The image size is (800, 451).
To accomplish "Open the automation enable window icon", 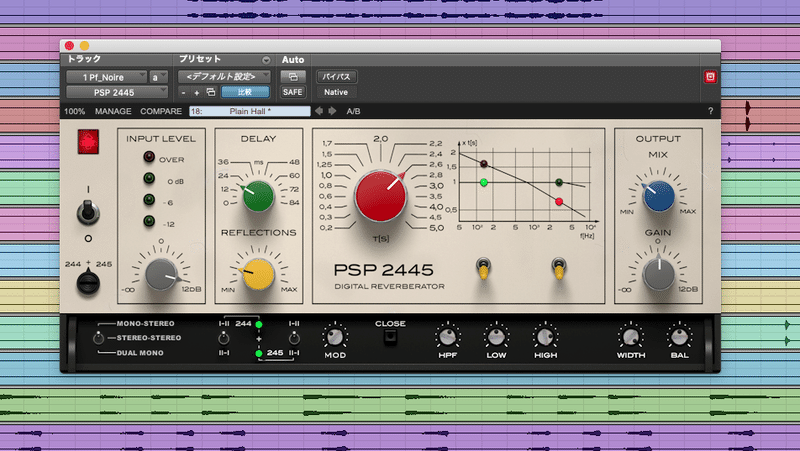I will click(293, 77).
